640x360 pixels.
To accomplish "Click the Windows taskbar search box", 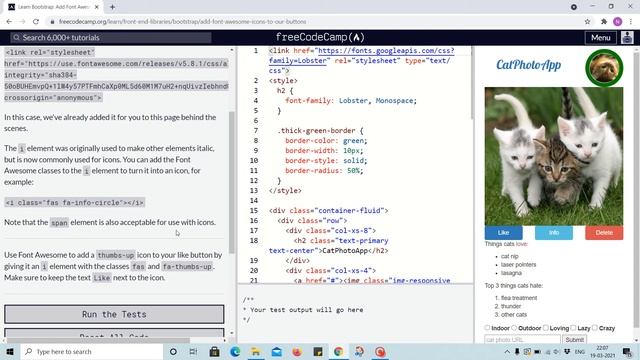I will tap(91, 351).
